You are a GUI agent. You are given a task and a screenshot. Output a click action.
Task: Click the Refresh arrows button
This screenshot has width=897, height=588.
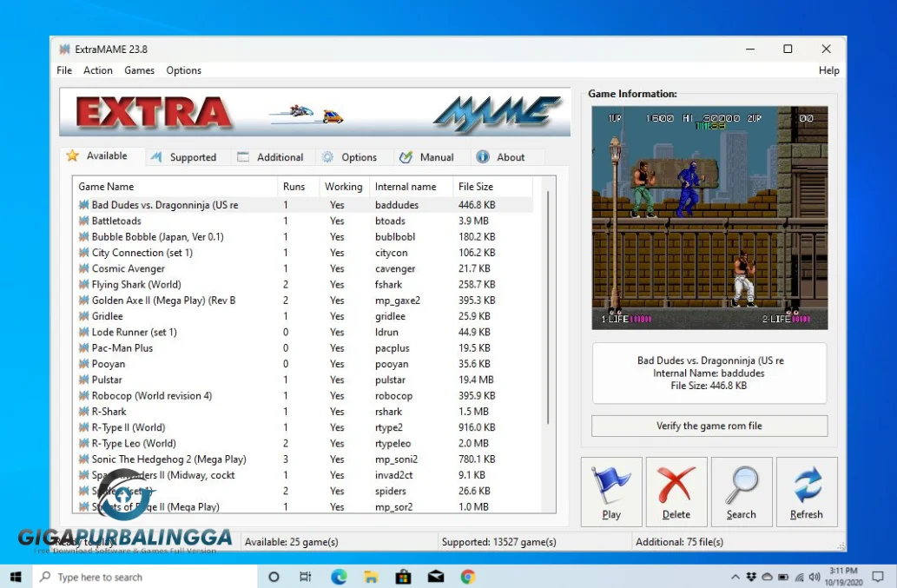807,492
